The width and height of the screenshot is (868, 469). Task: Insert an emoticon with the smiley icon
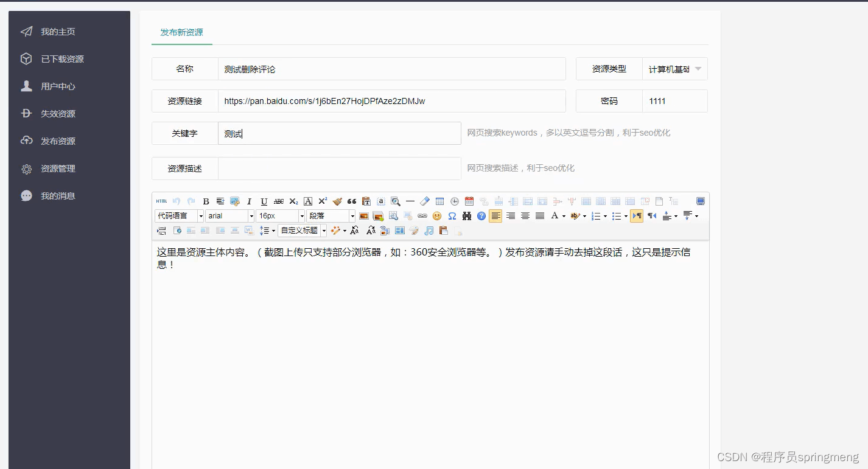437,216
